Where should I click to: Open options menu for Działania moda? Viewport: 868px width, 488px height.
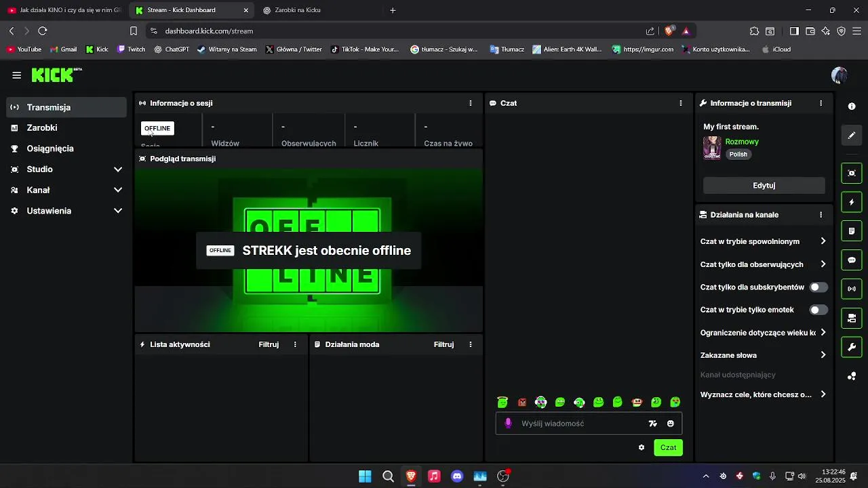click(471, 344)
